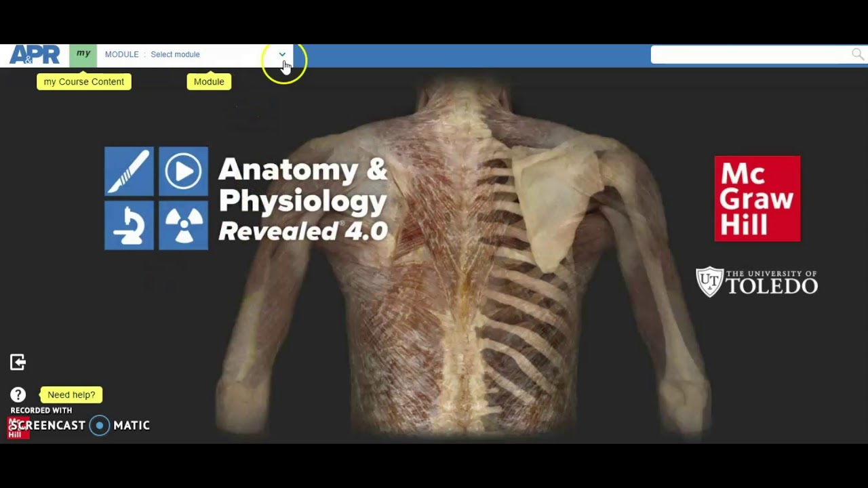
Task: Click in the search input box
Action: 750,55
